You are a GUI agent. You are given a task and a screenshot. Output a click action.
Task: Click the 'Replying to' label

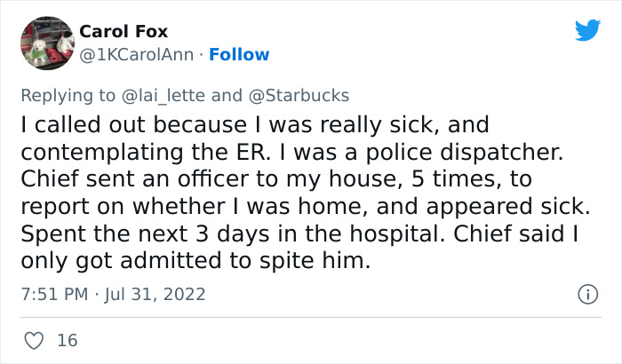tap(70, 95)
